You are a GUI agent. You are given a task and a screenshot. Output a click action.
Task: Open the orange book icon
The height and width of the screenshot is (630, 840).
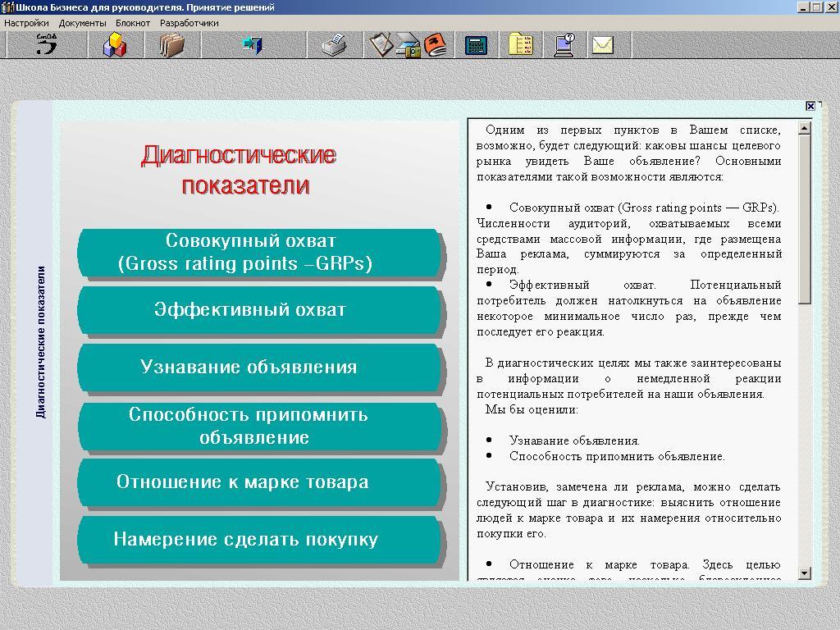point(436,45)
